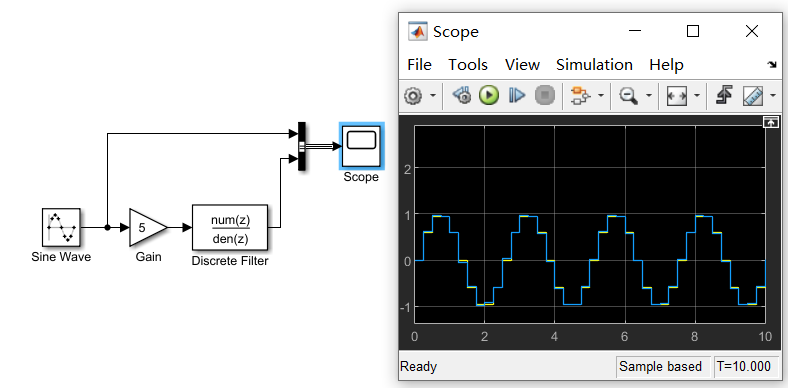
Task: Click the Ready status text
Action: 418,367
